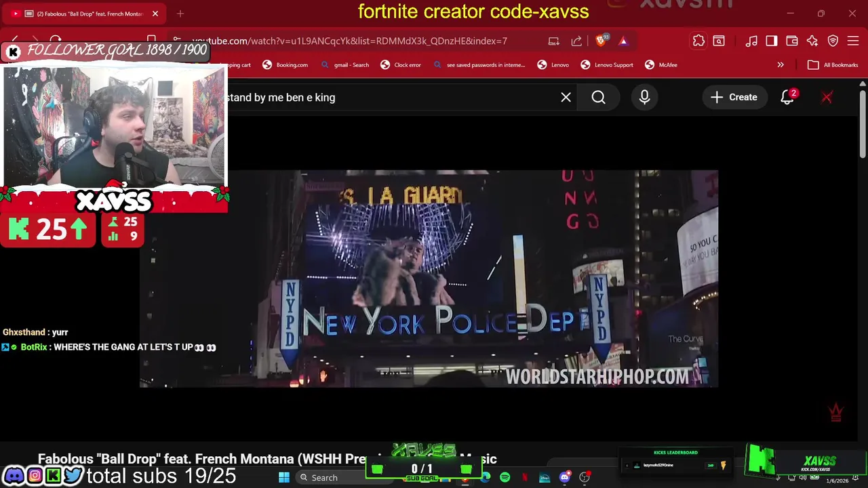Screen dimensions: 868x488
Task: Close the Fabolous Ball Drop tab
Action: (155, 14)
